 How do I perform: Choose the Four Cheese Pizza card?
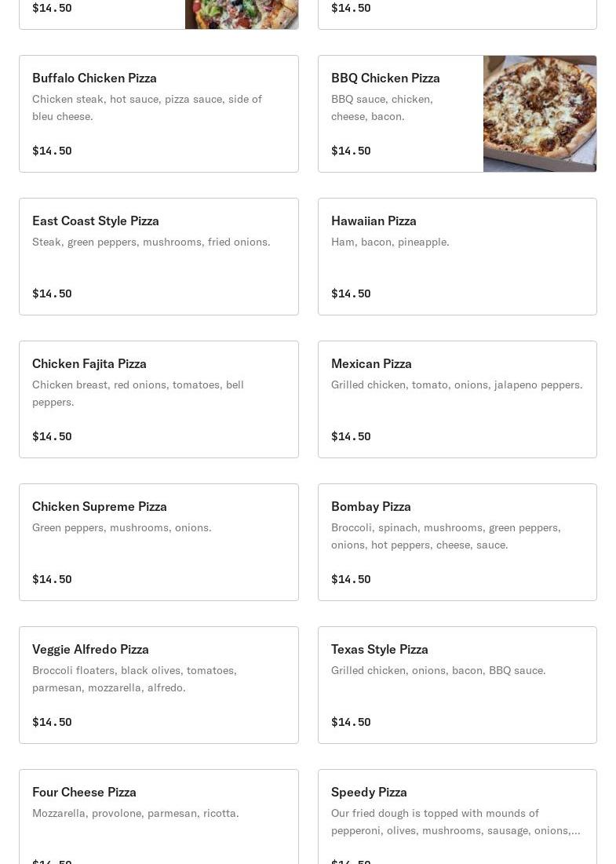tap(159, 816)
